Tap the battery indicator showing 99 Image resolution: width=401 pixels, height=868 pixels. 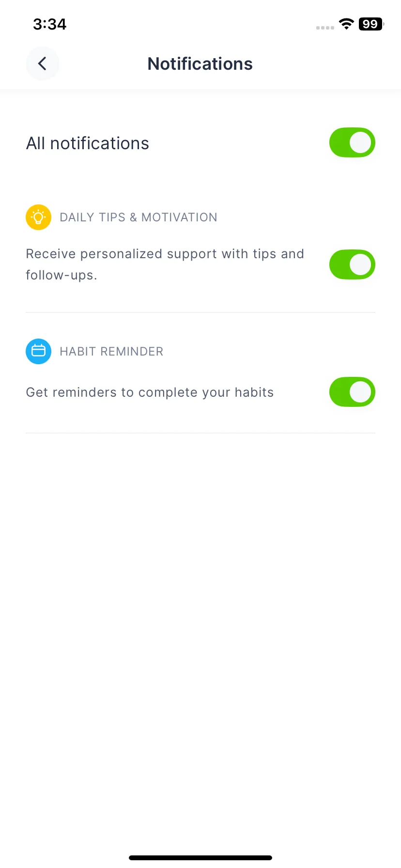coord(371,24)
